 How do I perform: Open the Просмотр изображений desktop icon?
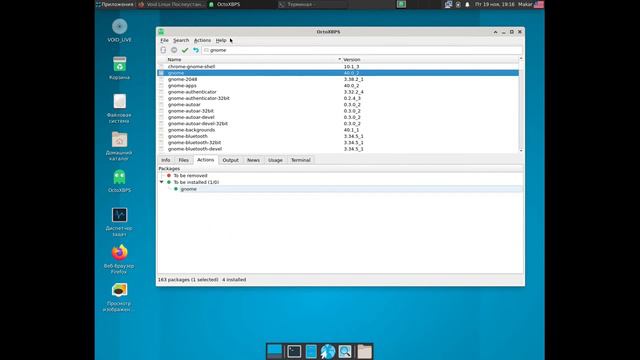120,297
